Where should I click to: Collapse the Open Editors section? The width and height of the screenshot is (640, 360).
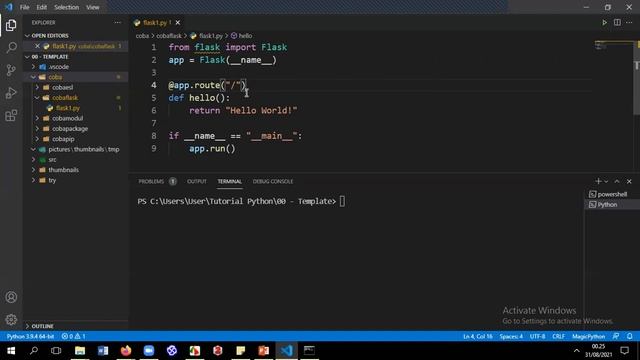coord(75,36)
